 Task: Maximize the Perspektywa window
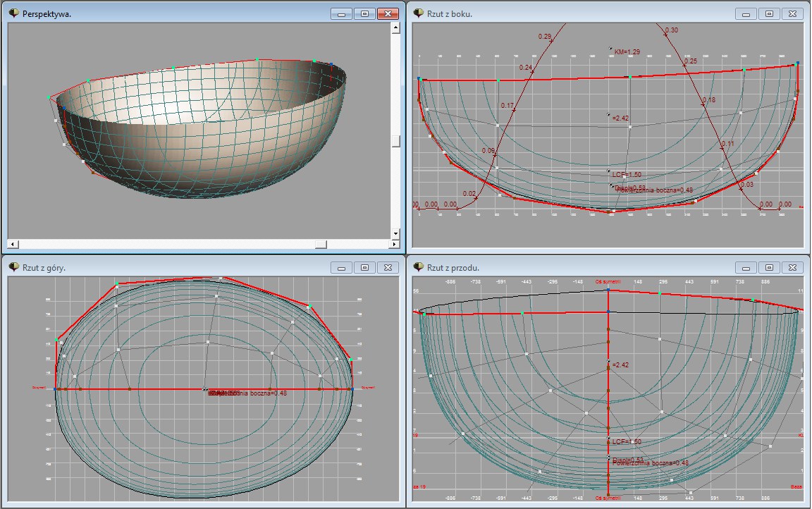coord(364,14)
